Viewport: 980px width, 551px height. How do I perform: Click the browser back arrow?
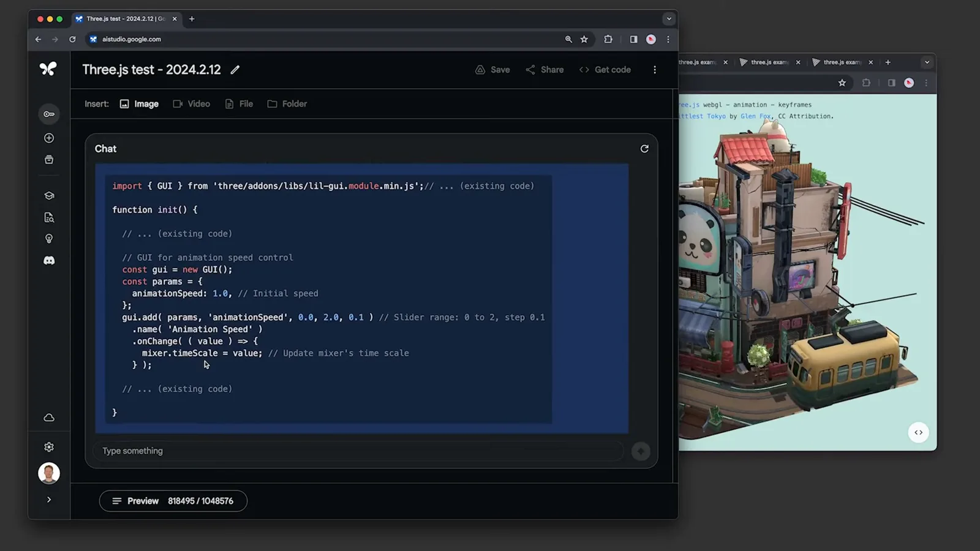tap(38, 39)
